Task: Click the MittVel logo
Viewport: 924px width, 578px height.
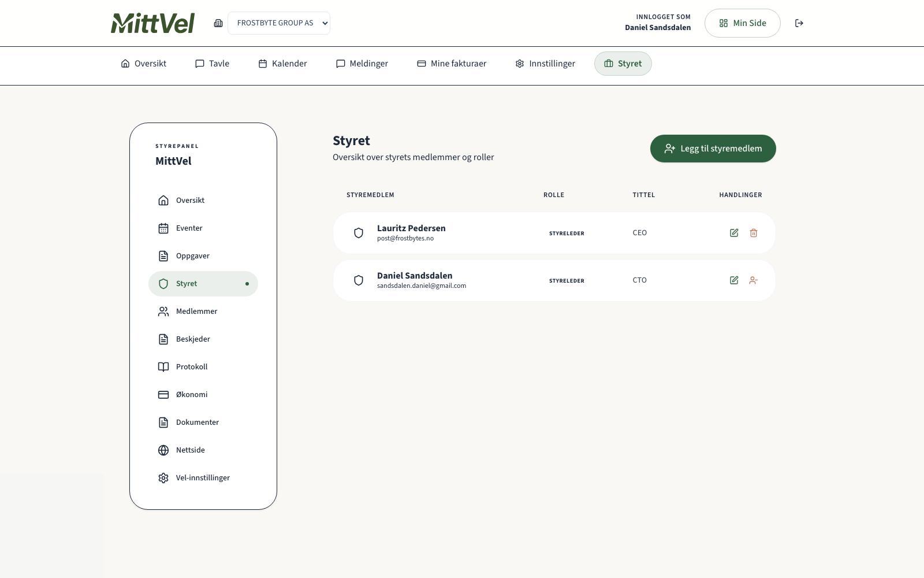Action: pyautogui.click(x=153, y=23)
